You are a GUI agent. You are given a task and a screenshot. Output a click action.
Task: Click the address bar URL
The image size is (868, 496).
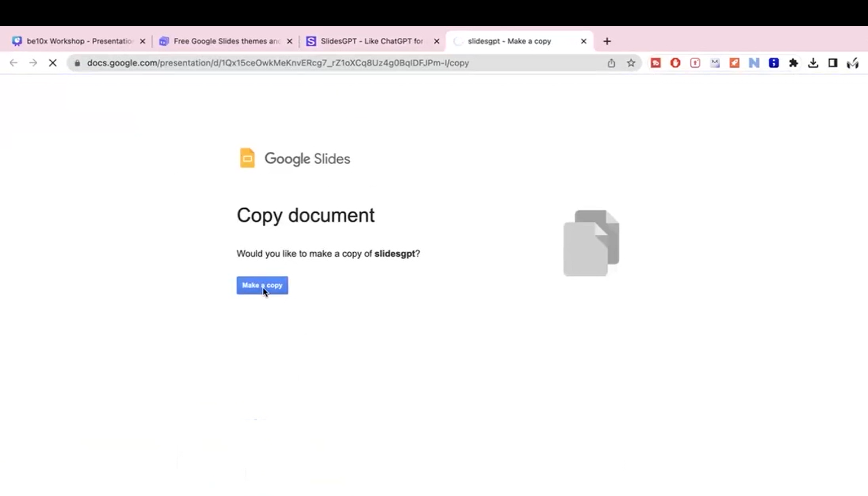[278, 63]
